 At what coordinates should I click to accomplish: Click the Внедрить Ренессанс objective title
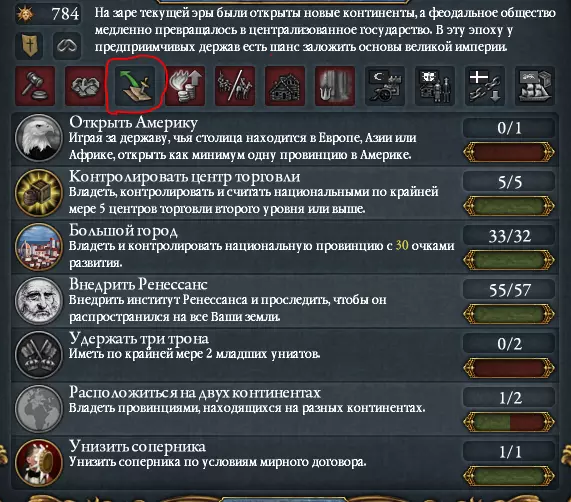pos(138,284)
